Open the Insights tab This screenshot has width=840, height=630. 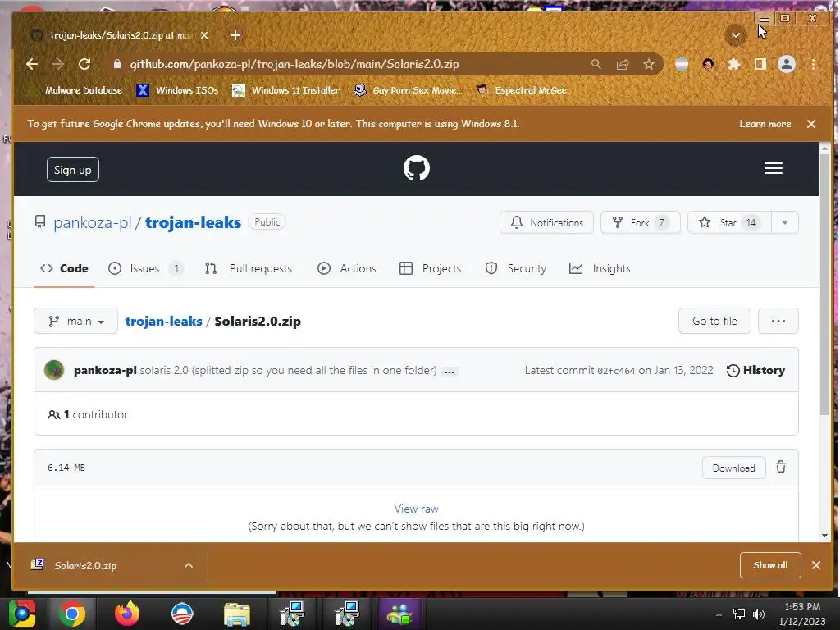[x=600, y=268]
